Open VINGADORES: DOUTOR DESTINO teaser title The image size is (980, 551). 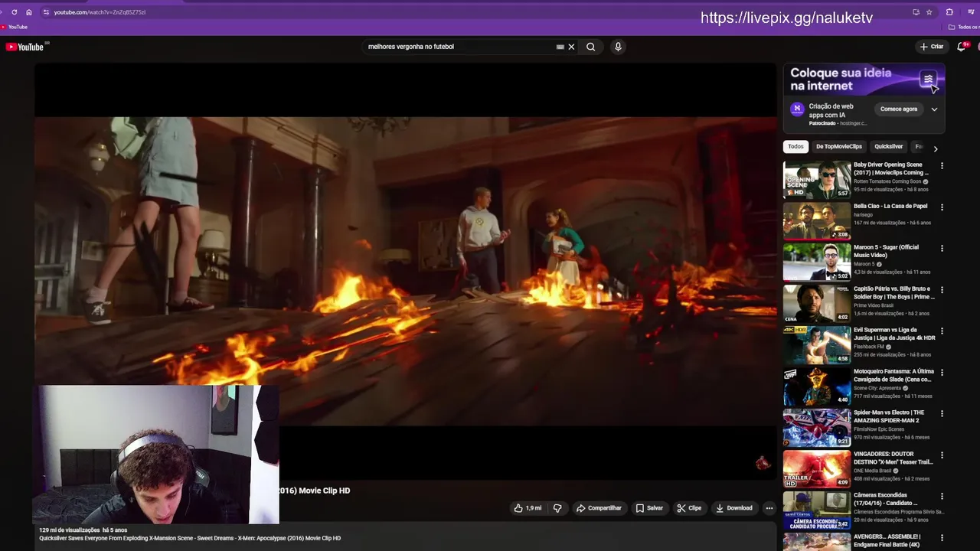point(893,458)
